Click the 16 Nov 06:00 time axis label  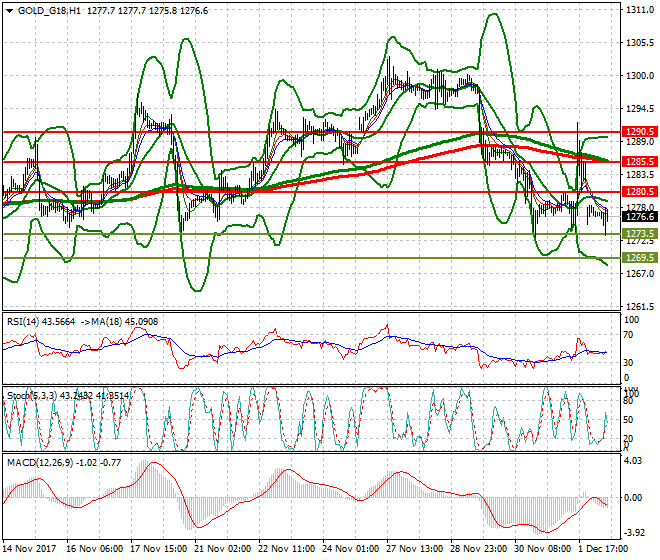(x=95, y=549)
